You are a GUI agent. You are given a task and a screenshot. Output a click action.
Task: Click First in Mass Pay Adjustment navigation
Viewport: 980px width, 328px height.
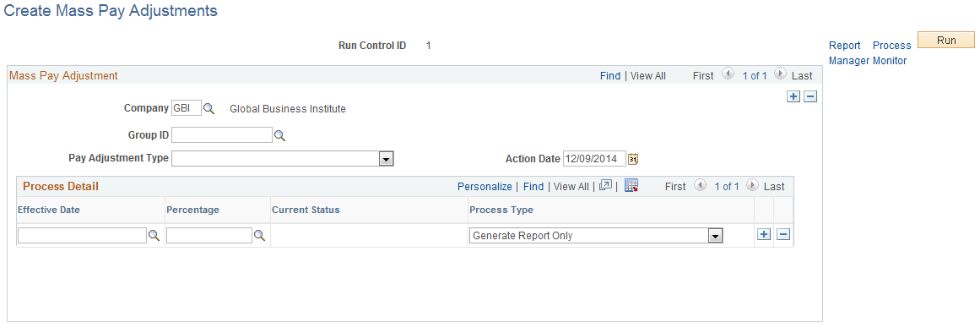pos(703,76)
